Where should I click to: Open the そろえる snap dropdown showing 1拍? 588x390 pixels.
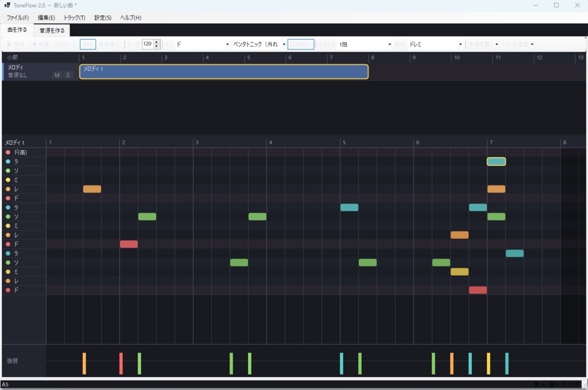(x=365, y=44)
